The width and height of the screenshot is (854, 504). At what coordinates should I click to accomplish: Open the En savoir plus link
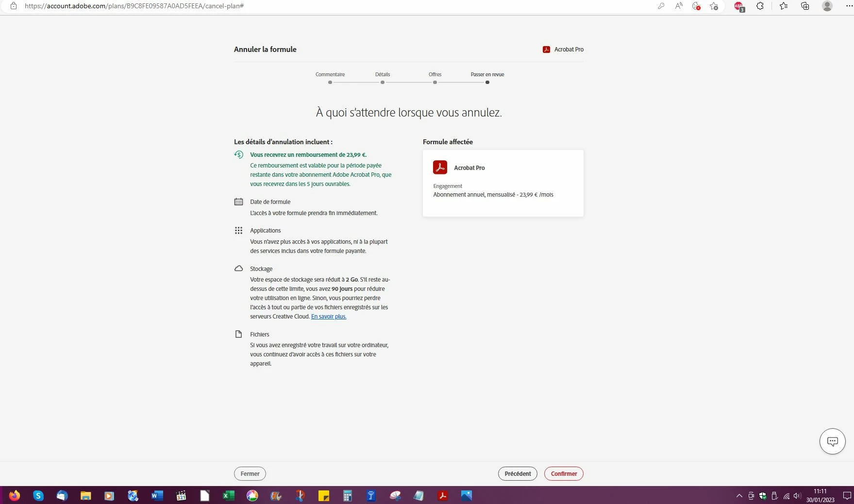click(x=329, y=317)
